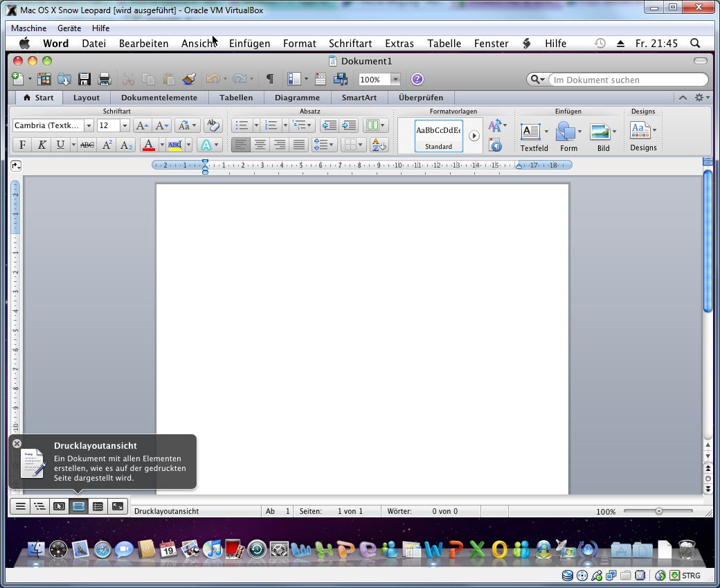Toggle superscript A² button
The image size is (720, 588).
tap(107, 145)
